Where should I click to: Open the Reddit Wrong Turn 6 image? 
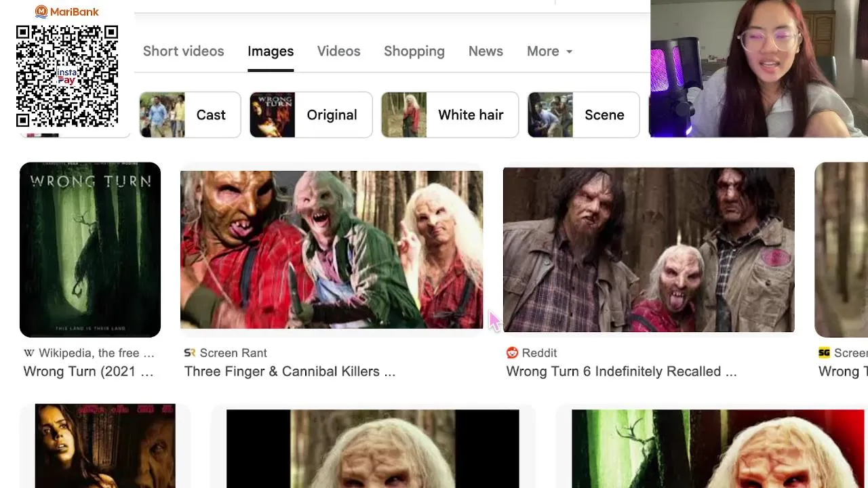pyautogui.click(x=648, y=249)
